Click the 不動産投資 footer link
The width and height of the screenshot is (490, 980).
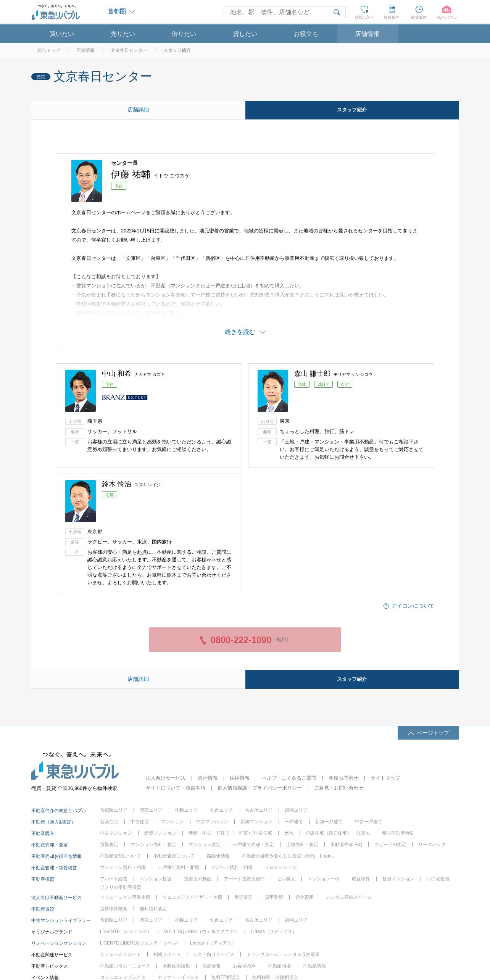click(43, 879)
